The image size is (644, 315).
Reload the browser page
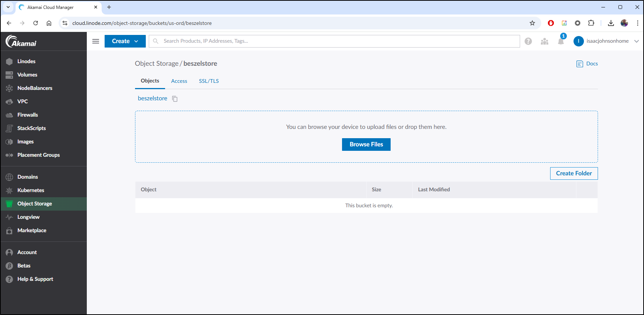pos(36,23)
